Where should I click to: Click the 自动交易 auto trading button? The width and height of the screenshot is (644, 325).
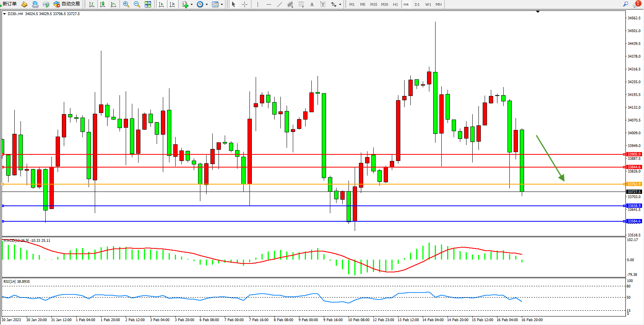[67, 4]
